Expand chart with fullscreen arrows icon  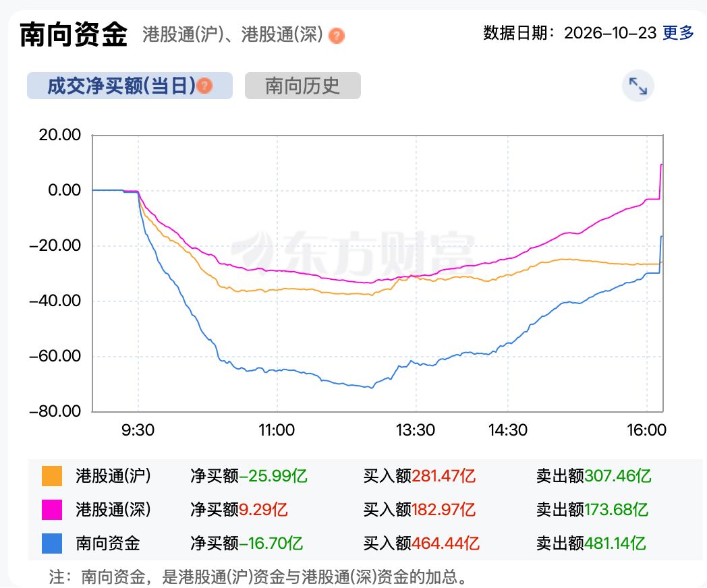tap(638, 86)
